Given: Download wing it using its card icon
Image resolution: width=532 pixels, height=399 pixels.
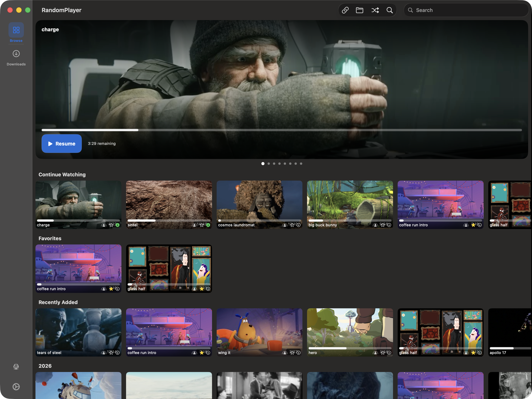Looking at the screenshot, I should click(x=298, y=353).
